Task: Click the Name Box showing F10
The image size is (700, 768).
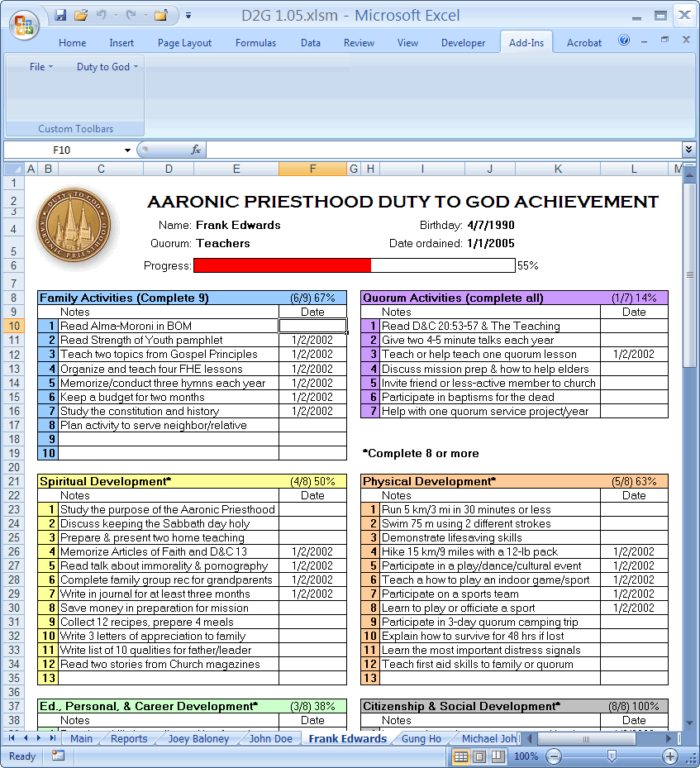Action: [x=62, y=150]
